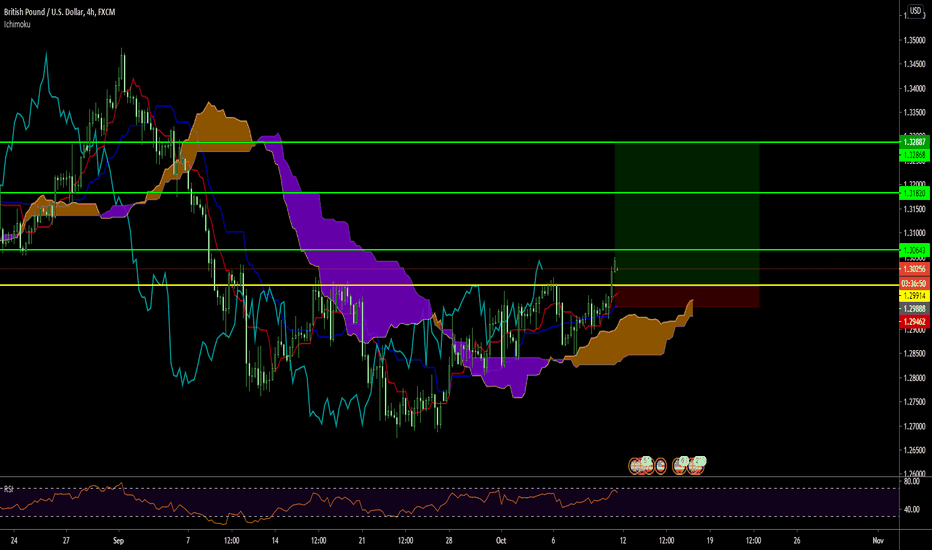Viewport: 932px width, 550px height.
Task: Click the 21 date on time axis
Action: tap(362, 540)
